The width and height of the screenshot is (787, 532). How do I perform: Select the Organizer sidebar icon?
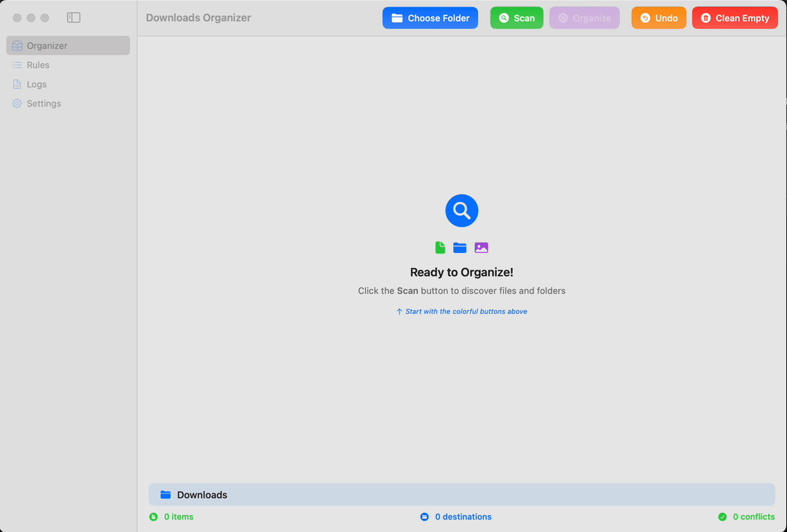(x=16, y=45)
